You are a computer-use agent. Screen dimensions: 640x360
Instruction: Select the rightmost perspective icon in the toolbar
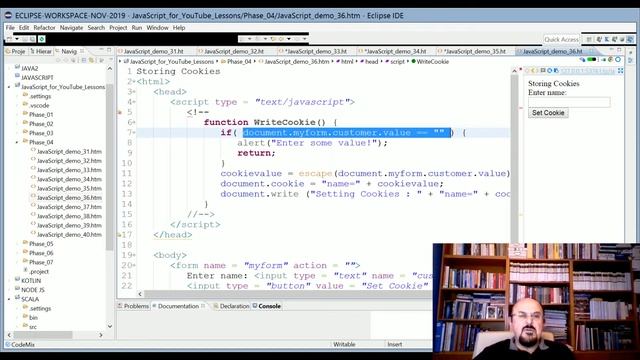(630, 39)
